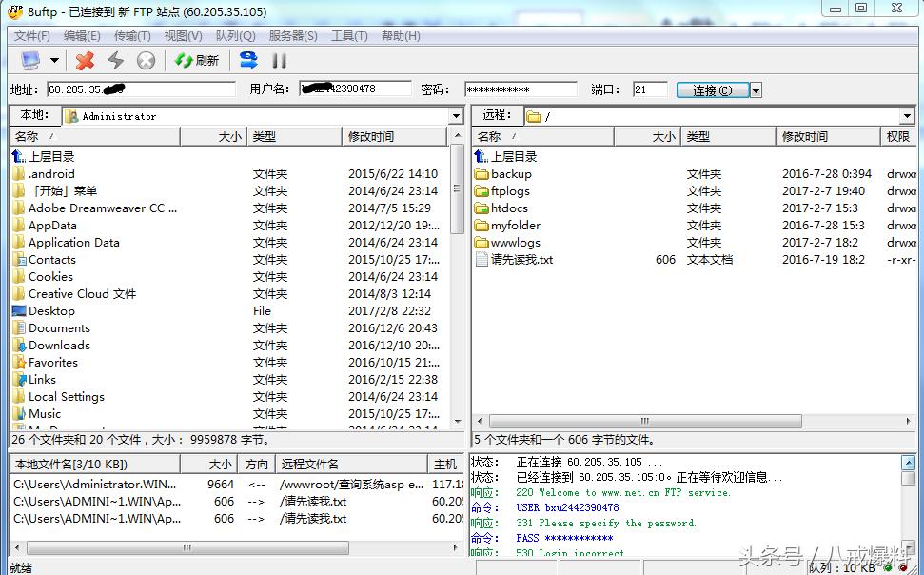Open dropdown beside the site manager icon
The height and width of the screenshot is (575, 924).
tap(52, 59)
